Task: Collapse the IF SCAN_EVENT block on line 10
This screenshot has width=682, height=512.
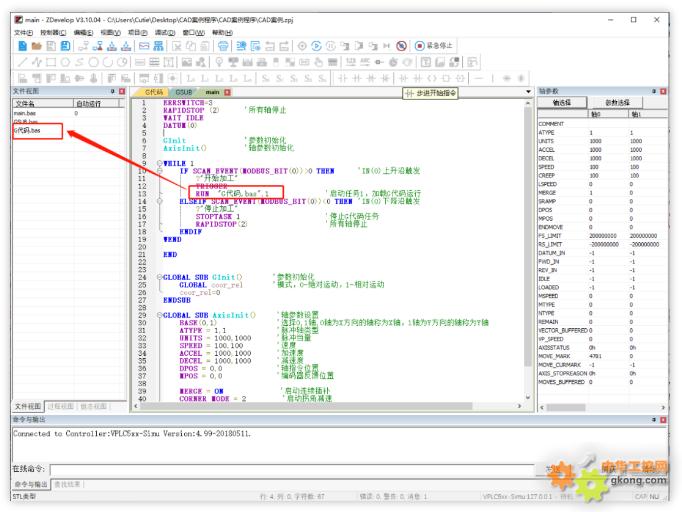Action: (x=159, y=171)
